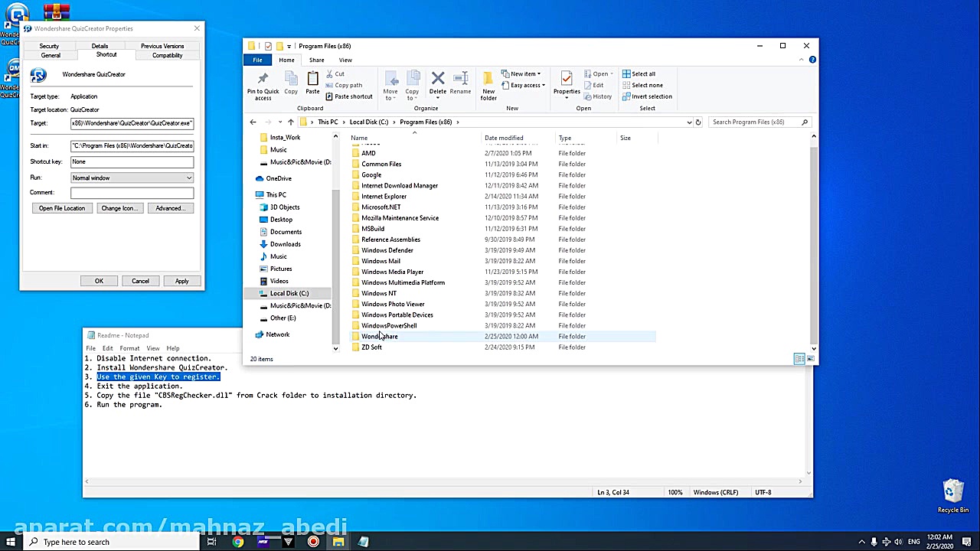The height and width of the screenshot is (551, 980).
Task: Click the Open File Location button
Action: (62, 208)
